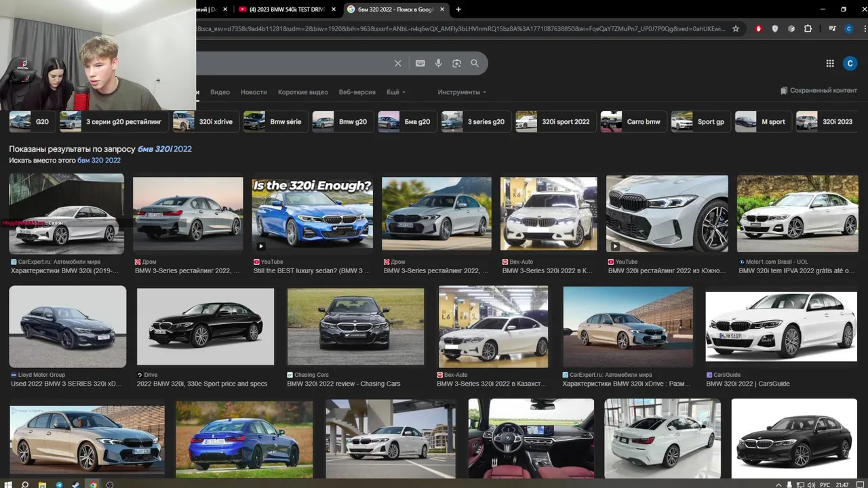Open the Windows Start menu
This screenshot has width=868, height=488.
click(7, 485)
